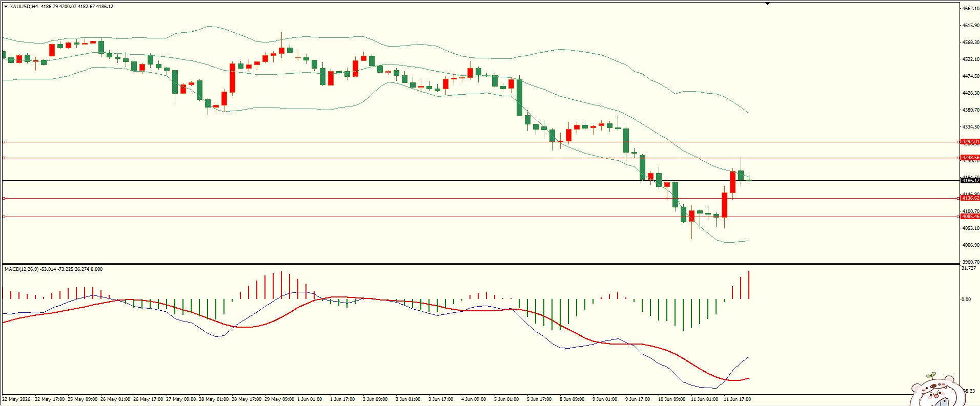
Task: Select the 4292.01 horizontal line price label
Action: click(x=970, y=142)
